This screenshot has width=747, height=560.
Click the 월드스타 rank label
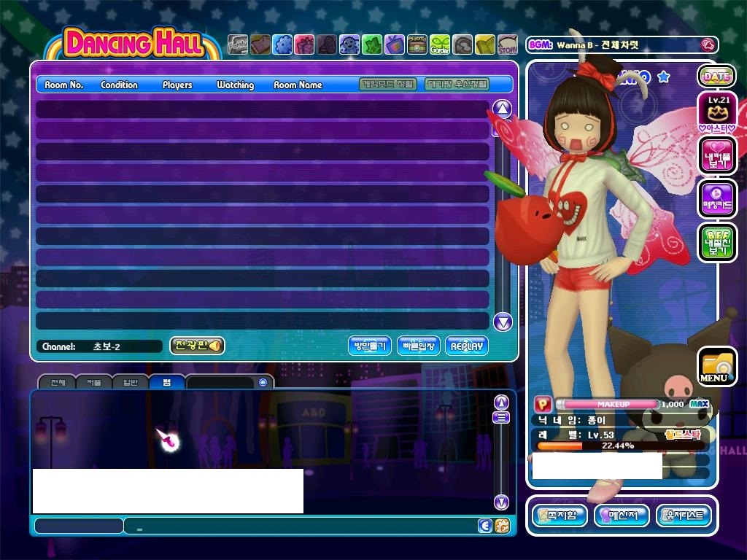[x=683, y=434]
